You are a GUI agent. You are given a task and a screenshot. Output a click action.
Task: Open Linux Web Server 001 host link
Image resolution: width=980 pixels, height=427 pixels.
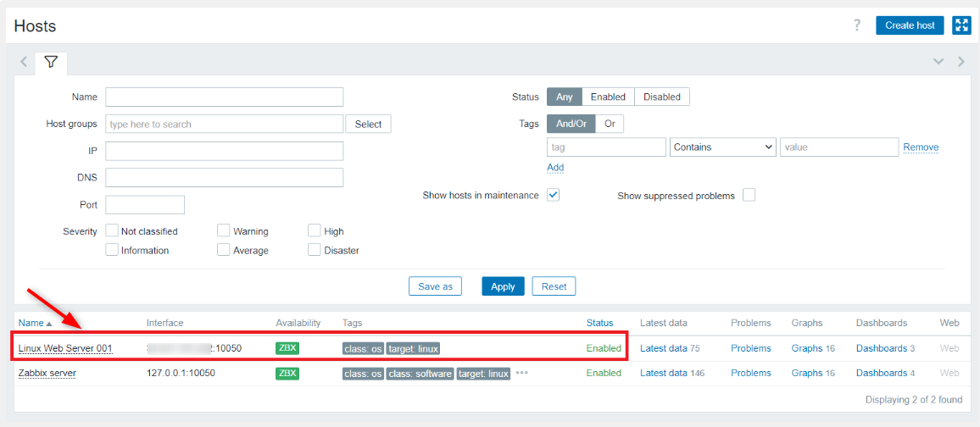point(65,348)
